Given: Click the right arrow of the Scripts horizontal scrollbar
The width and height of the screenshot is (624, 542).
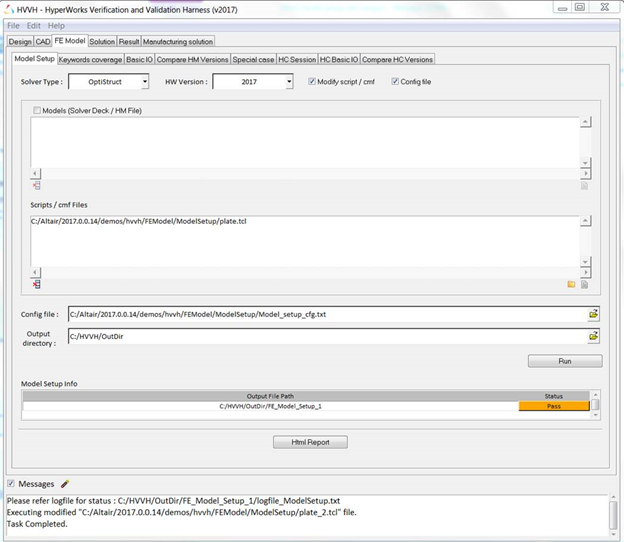Looking at the screenshot, I should (x=585, y=273).
